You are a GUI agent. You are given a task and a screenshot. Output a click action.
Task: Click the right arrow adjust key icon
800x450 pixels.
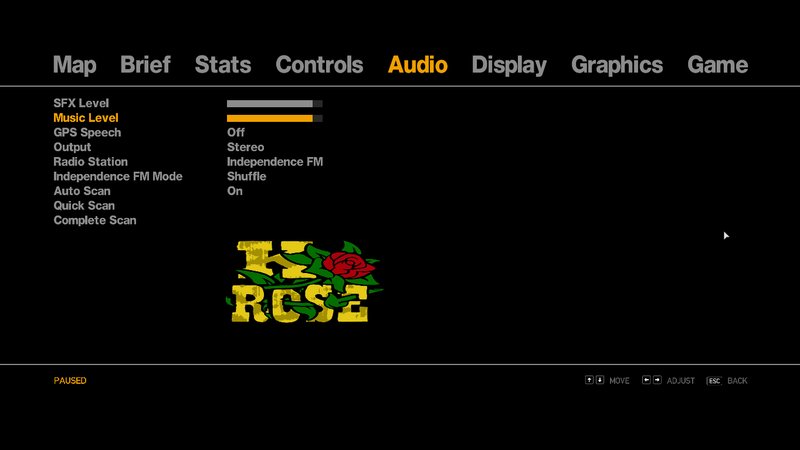pyautogui.click(x=657, y=380)
